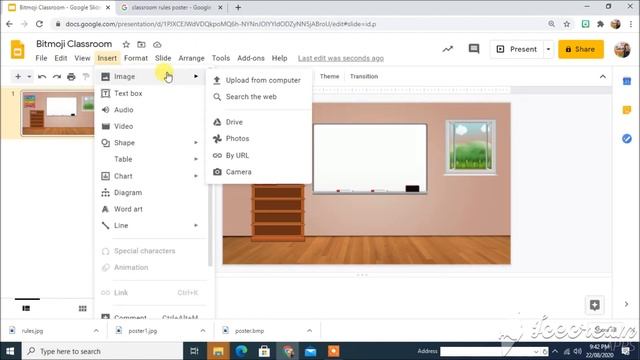Screen dimensions: 640x360
Task: Click the Windows taskbar search box
Action: [x=102, y=351]
